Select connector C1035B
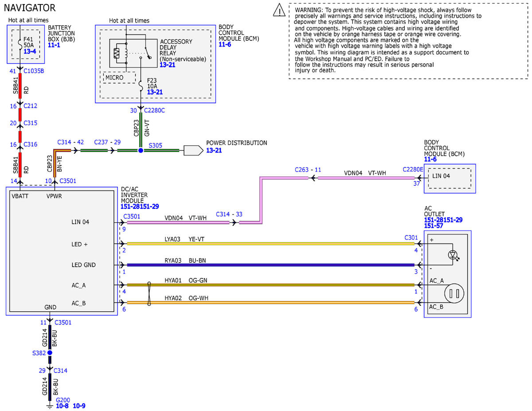This screenshot has height=411, width=532. tap(34, 70)
